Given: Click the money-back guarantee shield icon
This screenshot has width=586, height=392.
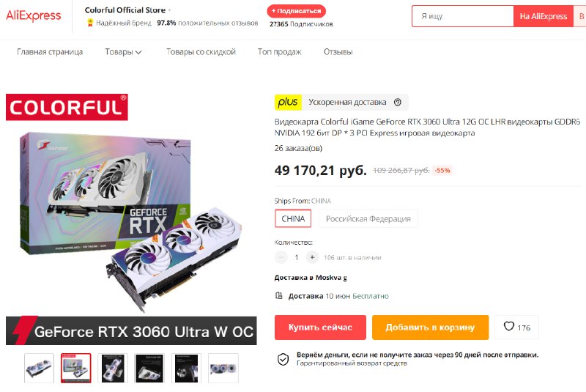Looking at the screenshot, I should [283, 360].
